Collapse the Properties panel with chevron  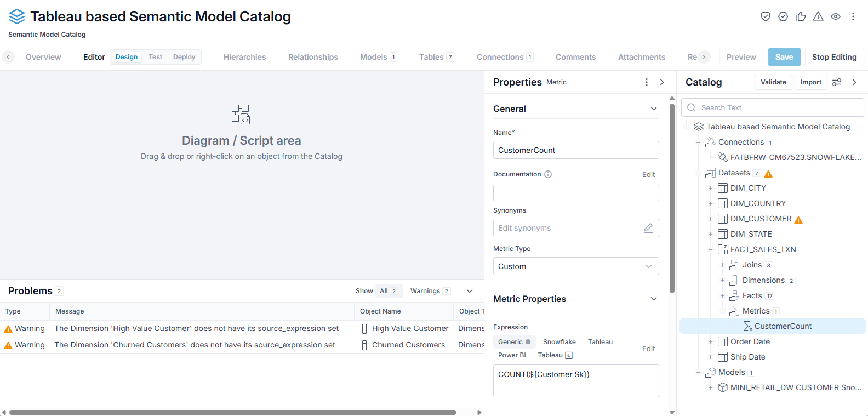point(662,82)
